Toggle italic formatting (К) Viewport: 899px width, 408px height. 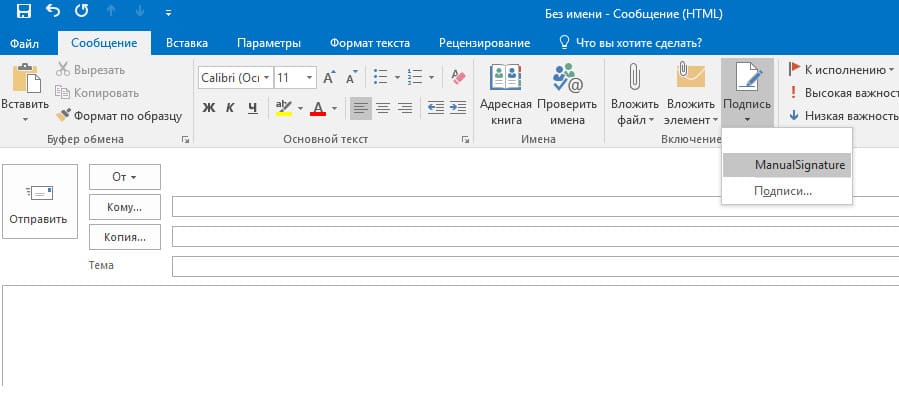click(231, 108)
